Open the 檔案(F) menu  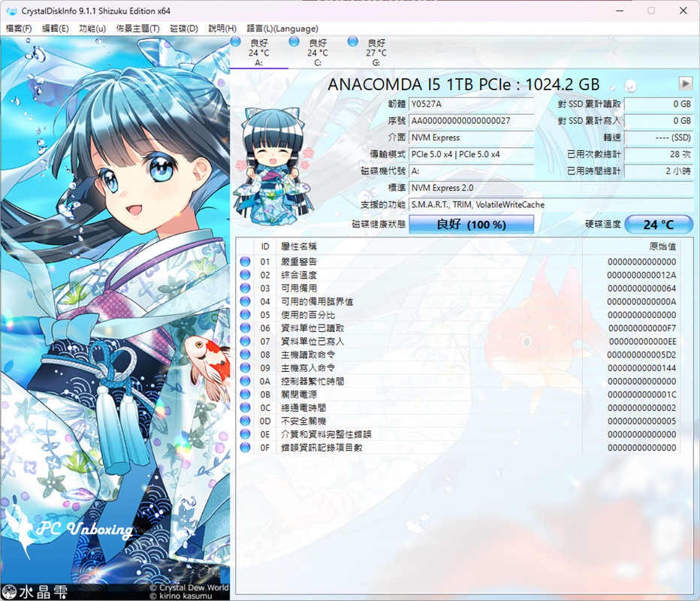18,29
